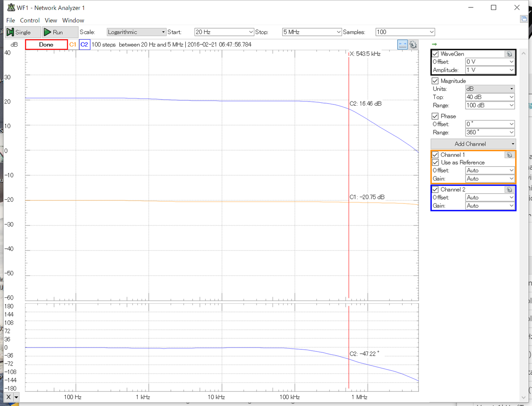Open the Scale Logarithmic dropdown
The width and height of the screenshot is (532, 406).
tap(136, 32)
